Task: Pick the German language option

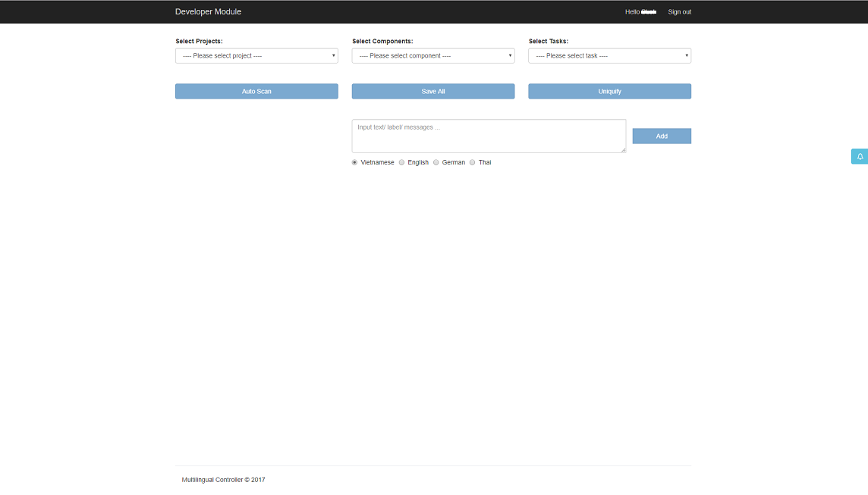Action: point(436,163)
